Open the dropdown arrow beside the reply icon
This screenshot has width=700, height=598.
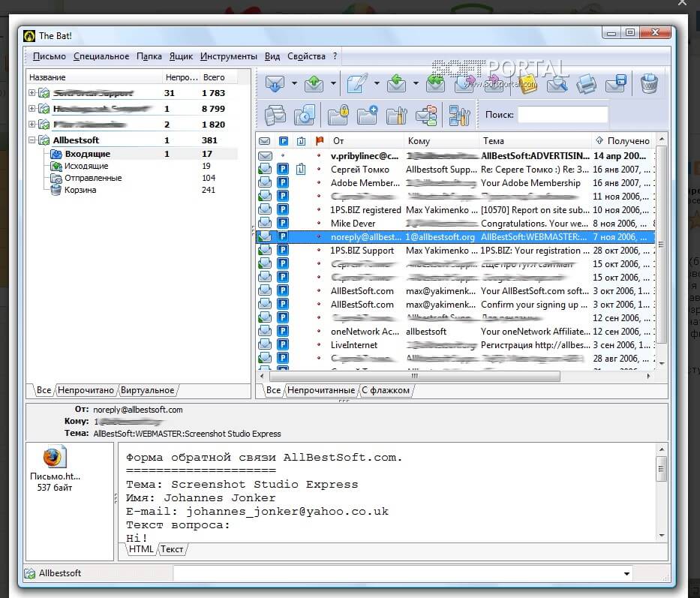(416, 83)
